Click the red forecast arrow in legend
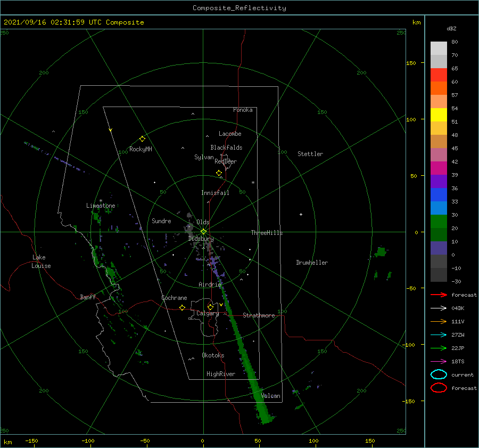479x448 pixels. pyautogui.click(x=439, y=295)
